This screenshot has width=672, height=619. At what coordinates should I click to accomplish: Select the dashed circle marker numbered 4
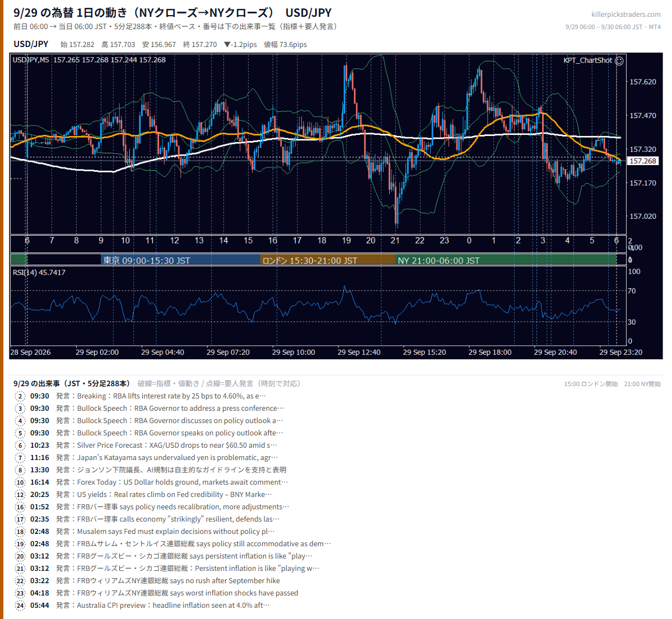pyautogui.click(x=20, y=421)
